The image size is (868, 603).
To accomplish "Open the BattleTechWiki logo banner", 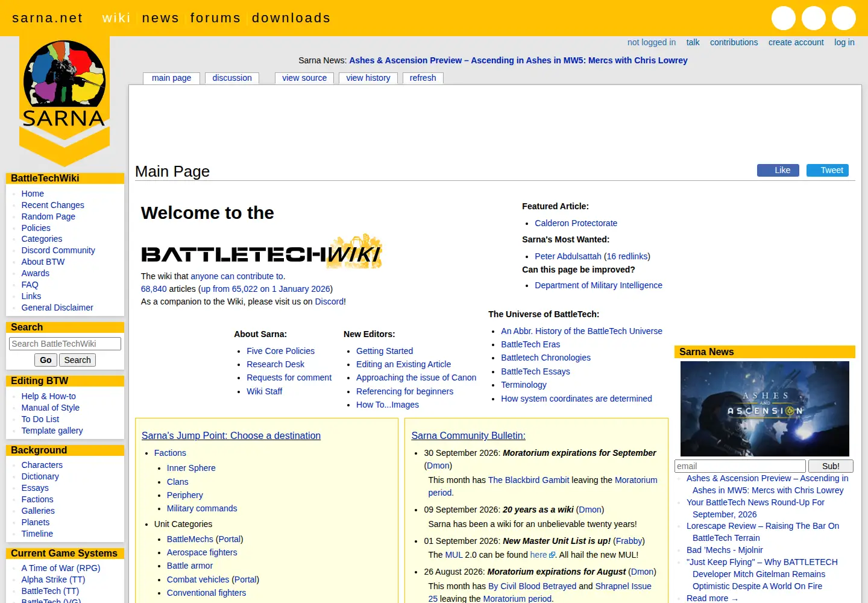I will click(262, 251).
